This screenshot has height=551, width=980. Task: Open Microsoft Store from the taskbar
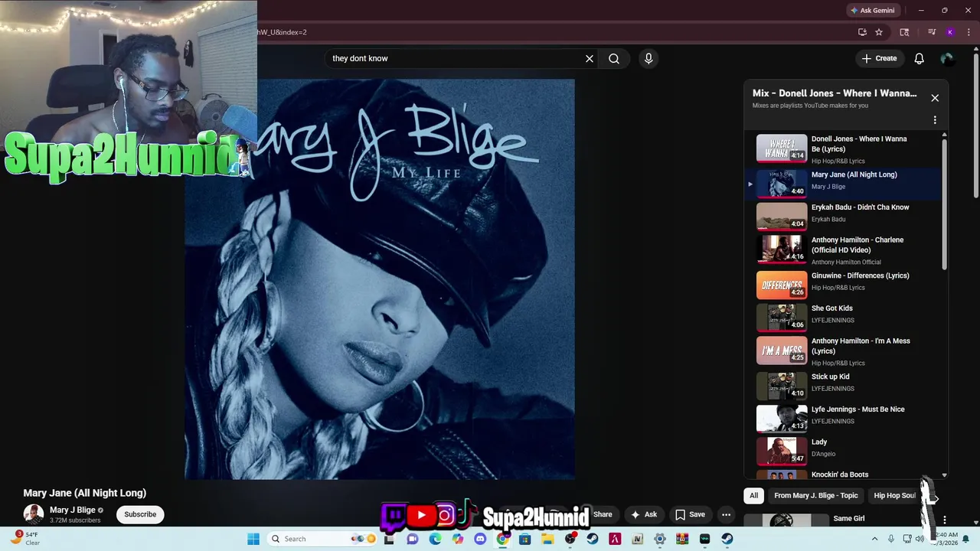524,539
